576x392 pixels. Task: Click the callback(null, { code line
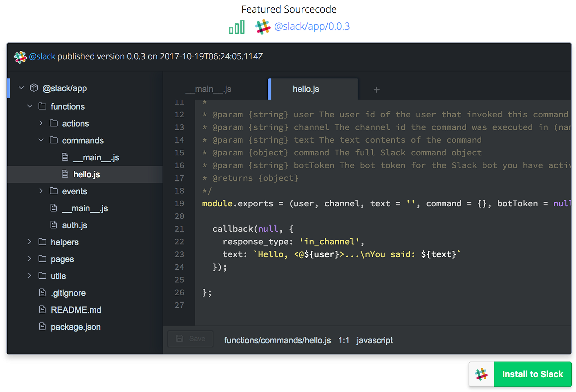click(x=253, y=229)
